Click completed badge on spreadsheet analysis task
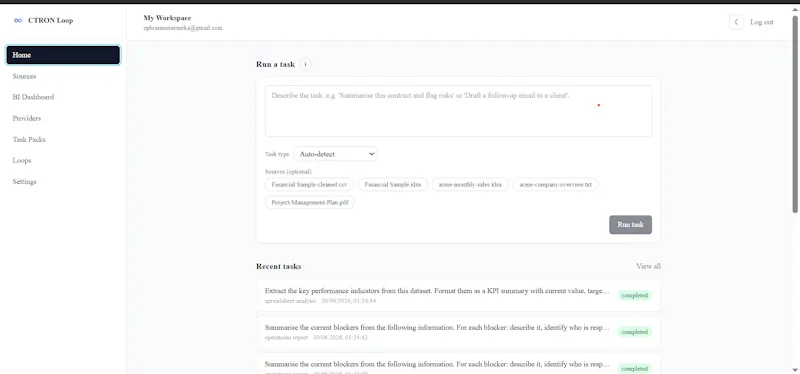Image resolution: width=800 pixels, height=374 pixels. 635,295
